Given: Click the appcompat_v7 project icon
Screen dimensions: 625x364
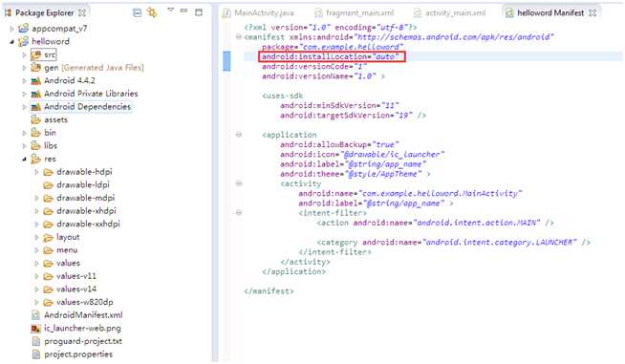Looking at the screenshot, I should 24,29.
